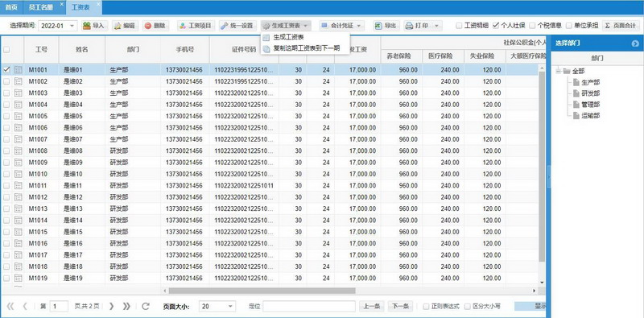Toggle the 工资明细 checkbox
This screenshot has width=644, height=318.
[x=459, y=26]
